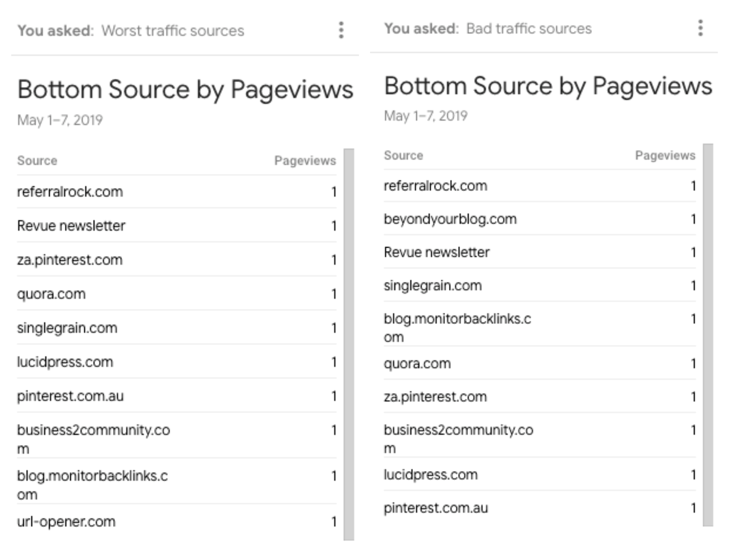The image size is (729, 560).
Task: Click za.pinterest.com in the Worst traffic sources table
Action: pyautogui.click(x=70, y=260)
